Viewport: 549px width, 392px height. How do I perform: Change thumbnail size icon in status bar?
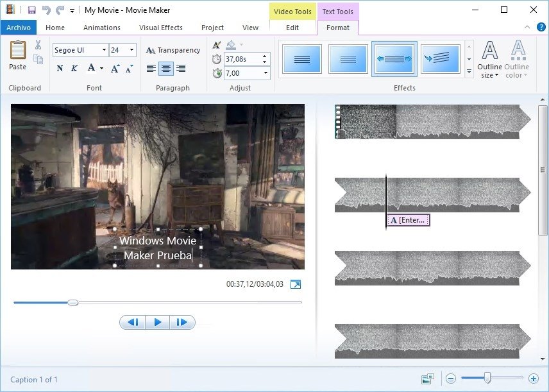pos(428,379)
